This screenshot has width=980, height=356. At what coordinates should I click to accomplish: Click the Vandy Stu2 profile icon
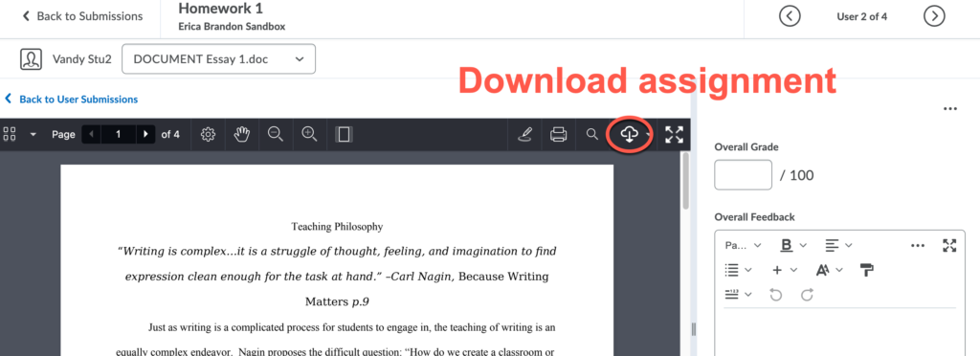31,58
